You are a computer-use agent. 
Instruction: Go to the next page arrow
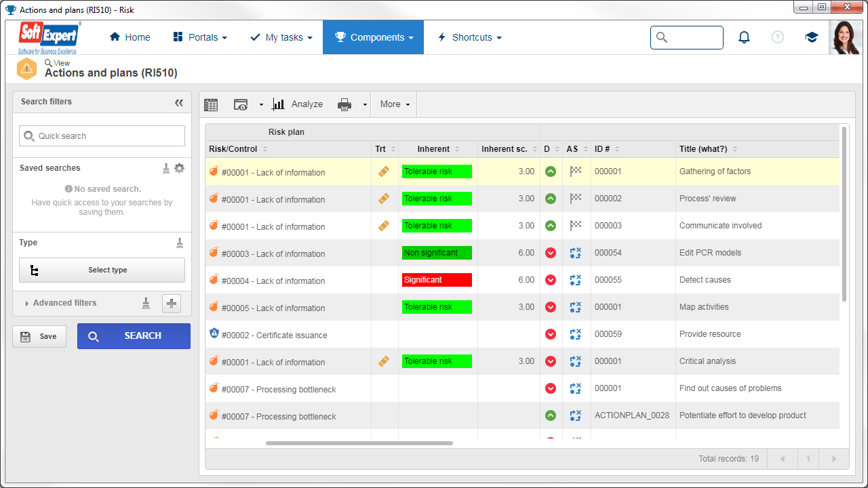(x=834, y=459)
